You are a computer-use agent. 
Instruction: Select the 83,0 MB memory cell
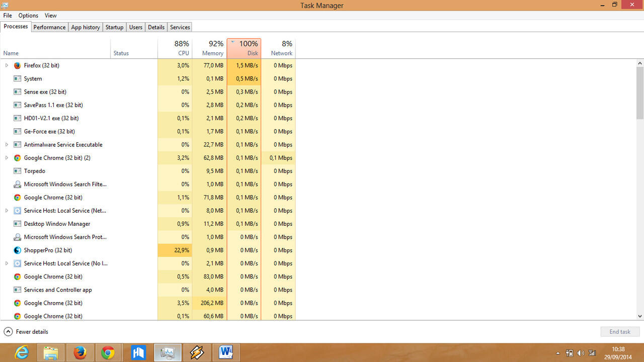click(209, 277)
